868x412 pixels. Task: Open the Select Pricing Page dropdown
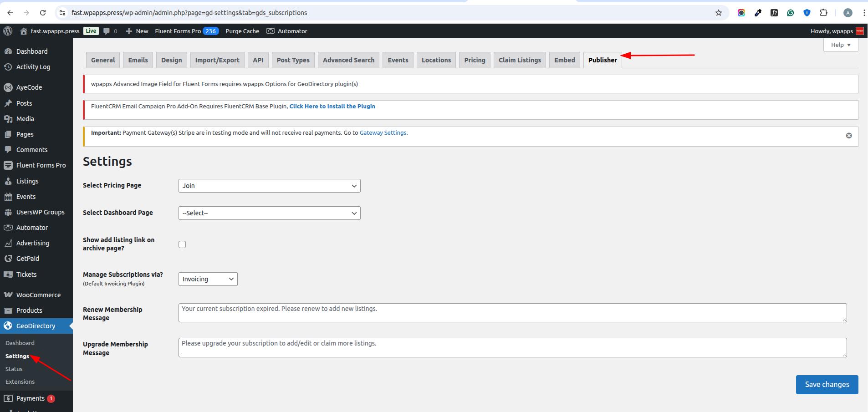pyautogui.click(x=269, y=186)
